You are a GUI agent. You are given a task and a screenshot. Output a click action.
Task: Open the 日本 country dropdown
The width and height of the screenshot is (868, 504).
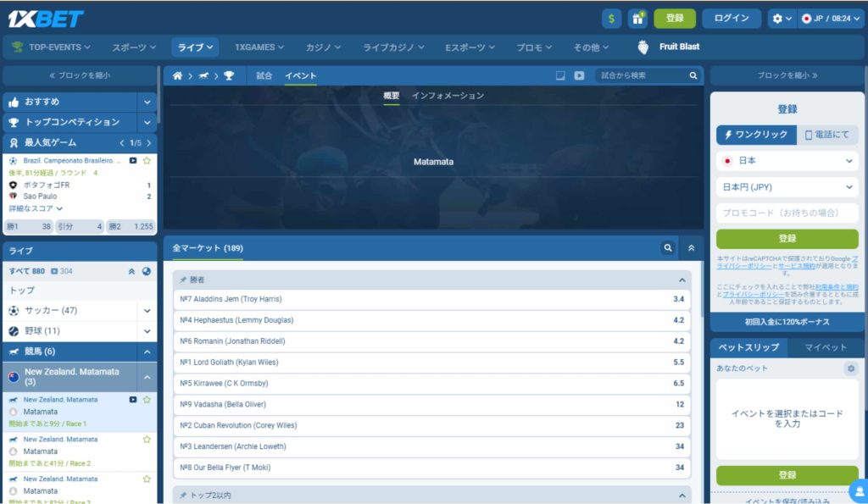[x=787, y=160]
